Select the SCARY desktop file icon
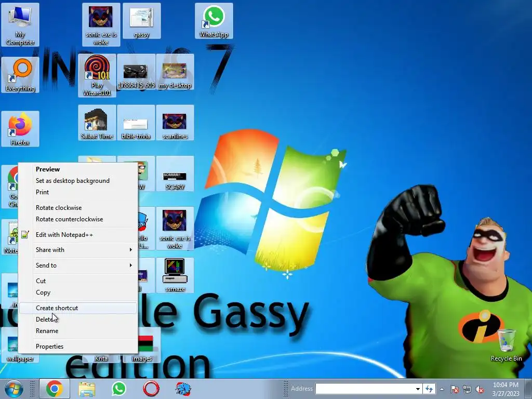Image resolution: width=532 pixels, height=399 pixels. click(175, 174)
